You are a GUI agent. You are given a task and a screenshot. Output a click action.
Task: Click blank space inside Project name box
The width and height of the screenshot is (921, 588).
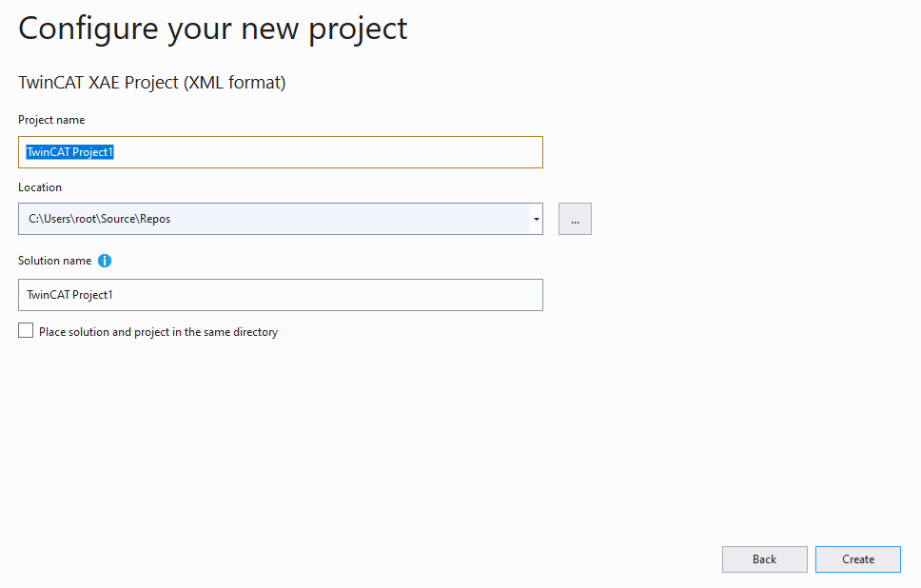329,152
